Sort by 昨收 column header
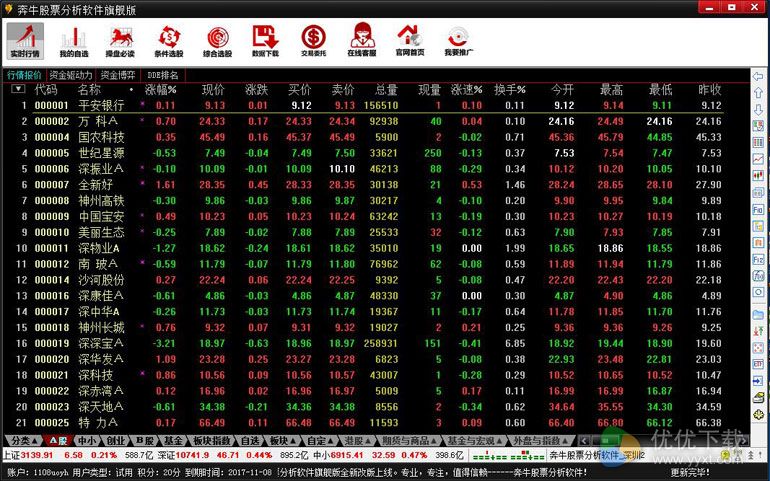The width and height of the screenshot is (770, 481). [710, 89]
